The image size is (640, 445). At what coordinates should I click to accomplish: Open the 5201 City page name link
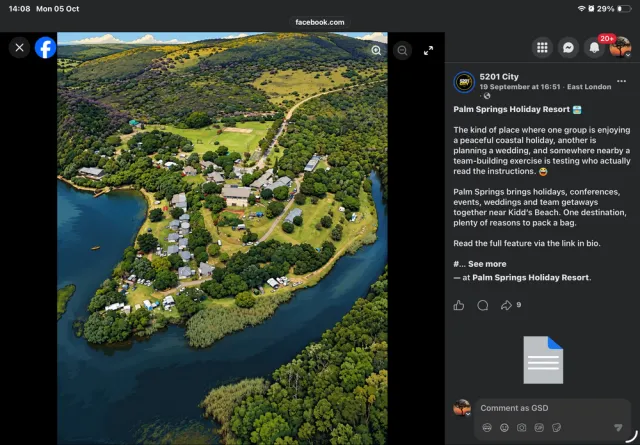point(499,76)
